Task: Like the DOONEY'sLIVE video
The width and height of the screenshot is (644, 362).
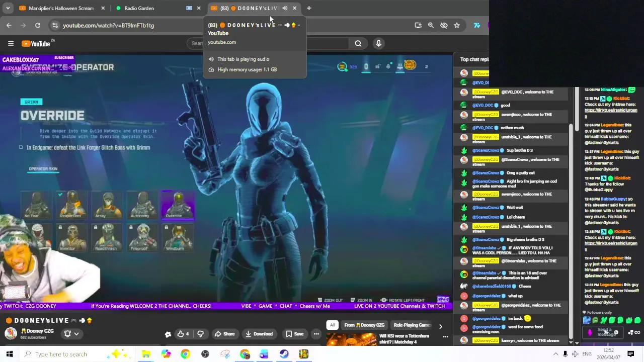Action: pyautogui.click(x=183, y=334)
